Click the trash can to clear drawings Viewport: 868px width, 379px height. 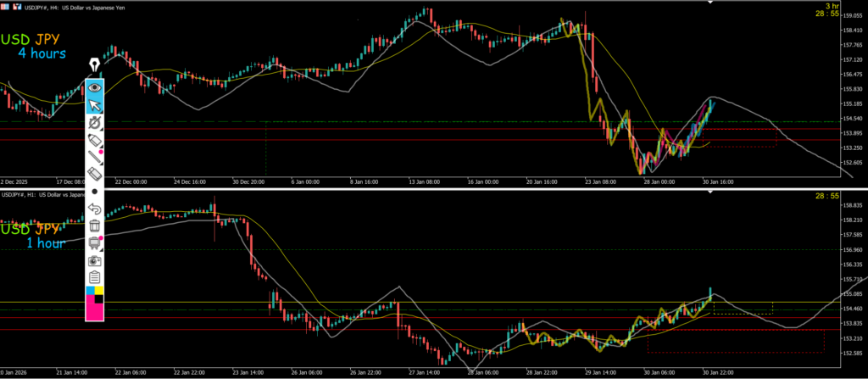click(95, 226)
